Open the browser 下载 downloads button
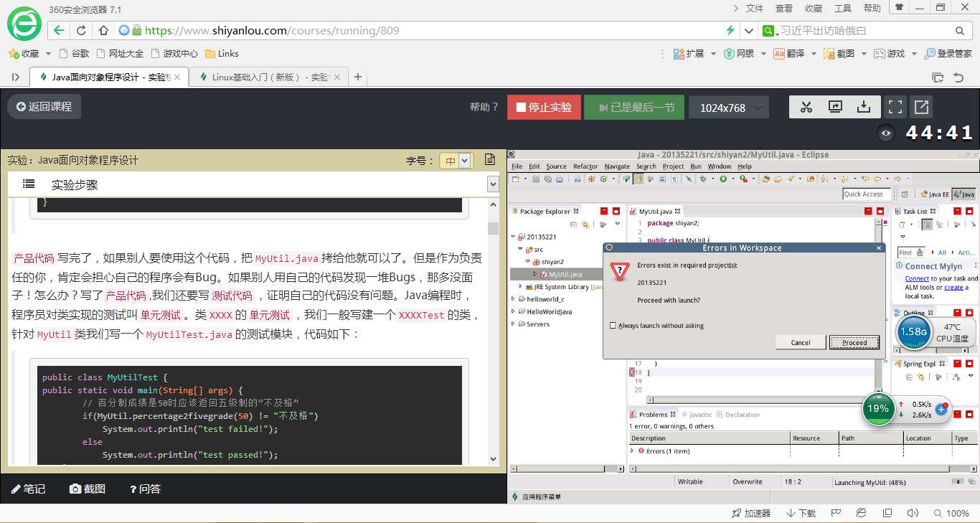This screenshot has height=523, width=980. (801, 513)
